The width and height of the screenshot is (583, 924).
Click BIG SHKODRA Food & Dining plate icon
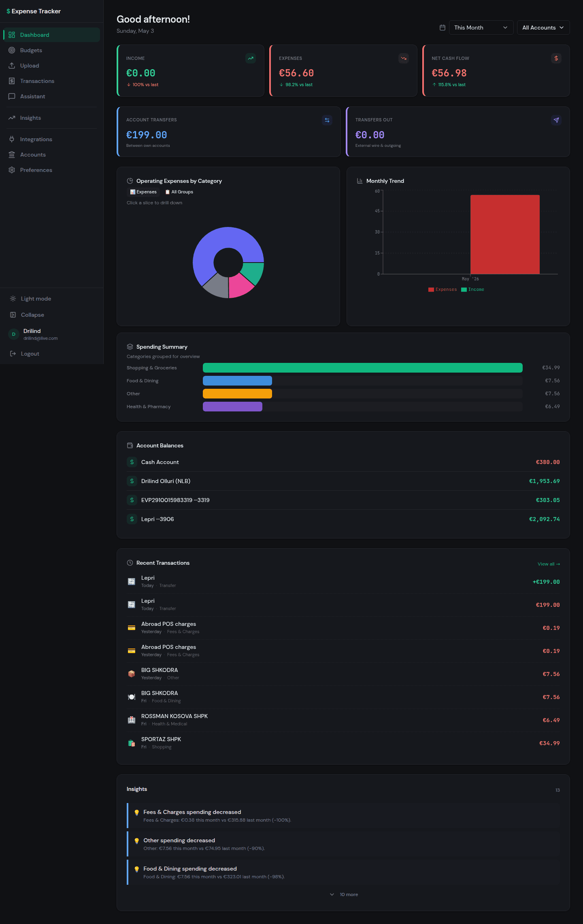[132, 697]
